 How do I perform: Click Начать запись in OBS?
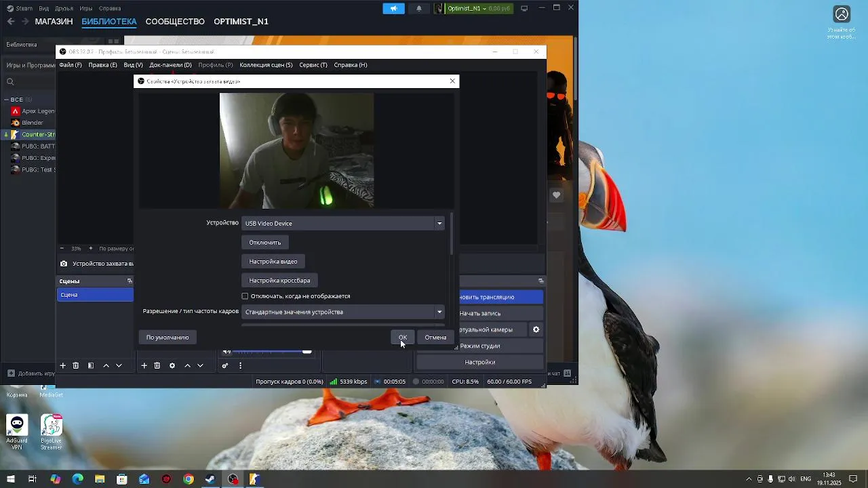(501, 313)
